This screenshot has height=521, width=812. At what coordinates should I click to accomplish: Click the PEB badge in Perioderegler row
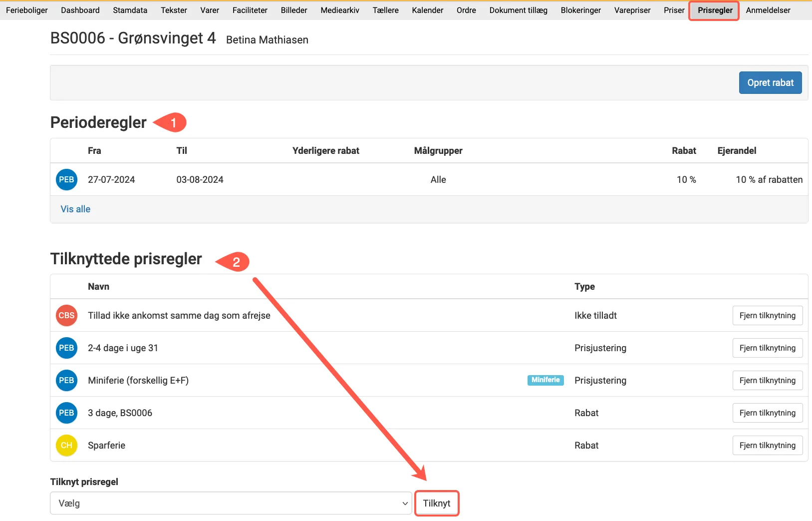pos(66,180)
